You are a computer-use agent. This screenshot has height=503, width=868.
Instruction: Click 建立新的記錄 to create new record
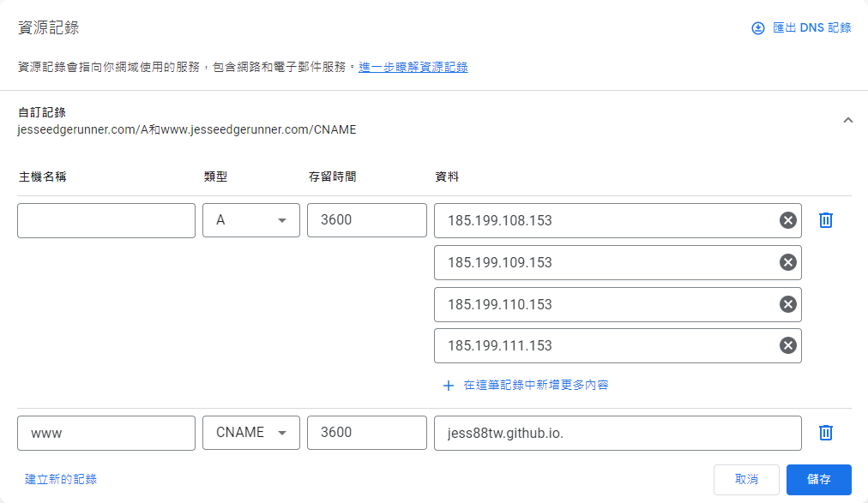coord(61,479)
